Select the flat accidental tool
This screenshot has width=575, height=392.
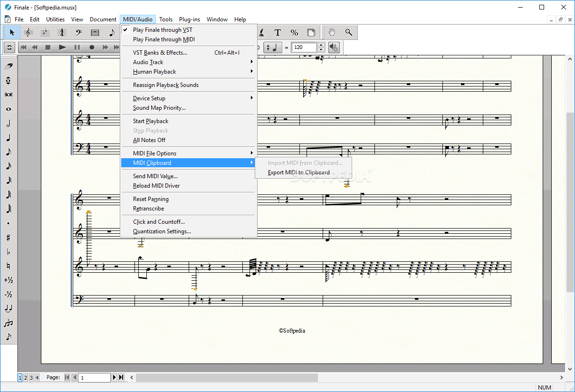click(9, 252)
